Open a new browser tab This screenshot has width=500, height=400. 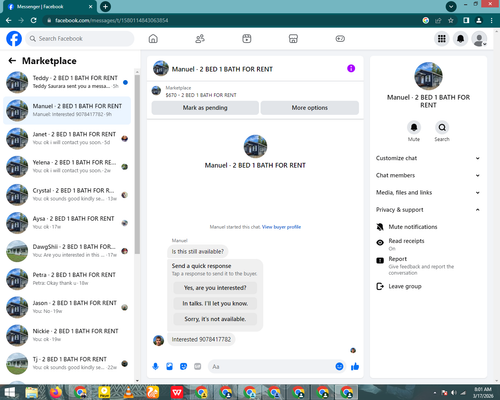click(x=105, y=6)
